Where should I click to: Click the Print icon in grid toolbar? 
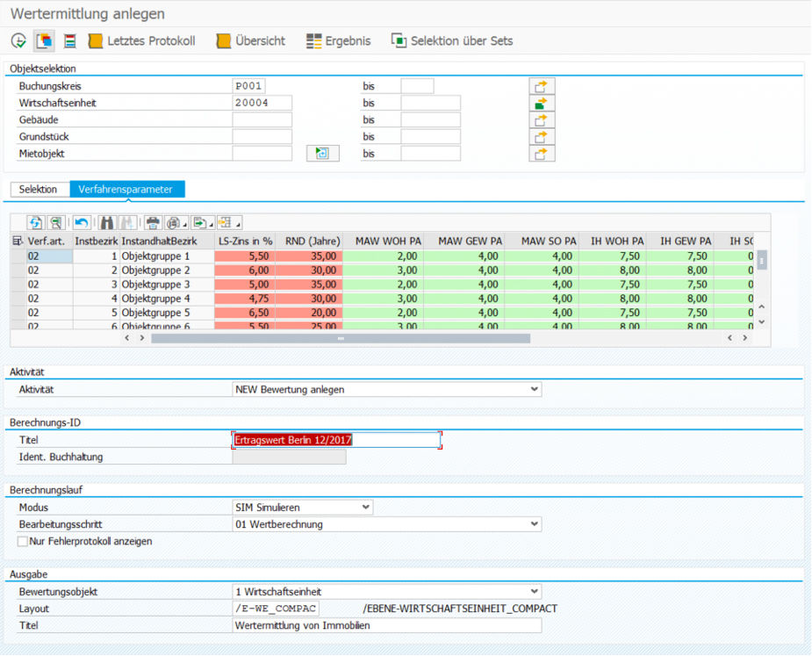(153, 223)
